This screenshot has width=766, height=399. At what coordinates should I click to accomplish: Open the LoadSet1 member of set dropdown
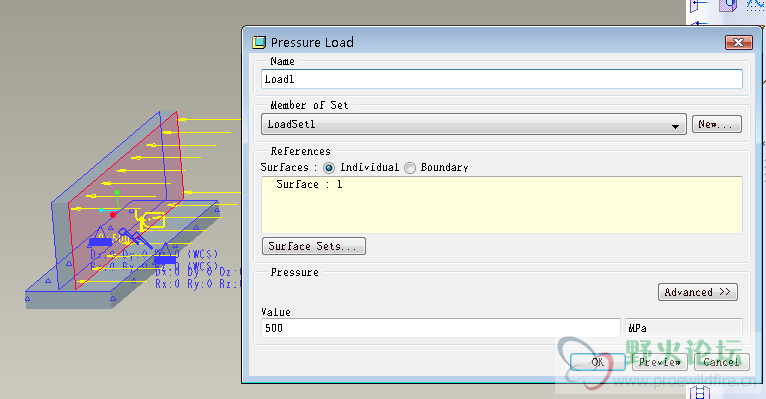coord(474,124)
